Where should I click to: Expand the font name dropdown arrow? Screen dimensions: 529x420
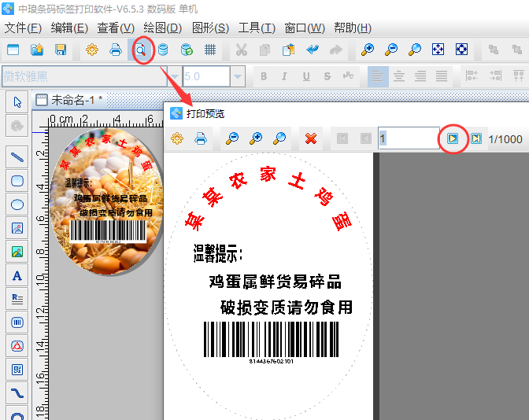pyautogui.click(x=175, y=76)
